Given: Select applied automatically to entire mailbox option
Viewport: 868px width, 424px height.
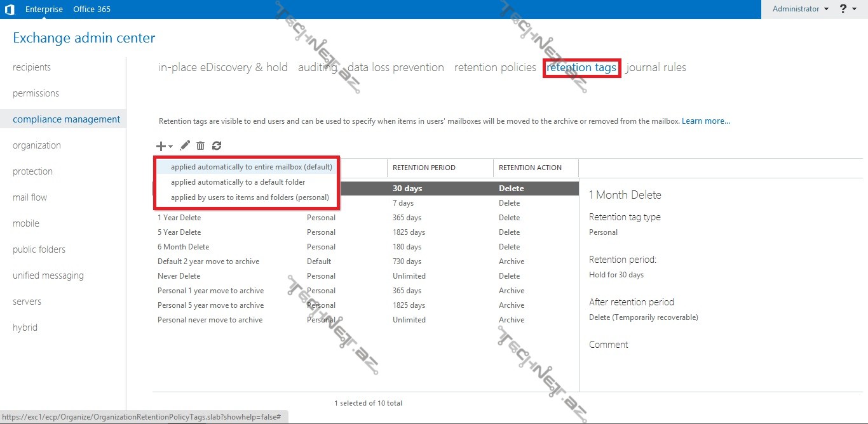Looking at the screenshot, I should coord(251,167).
